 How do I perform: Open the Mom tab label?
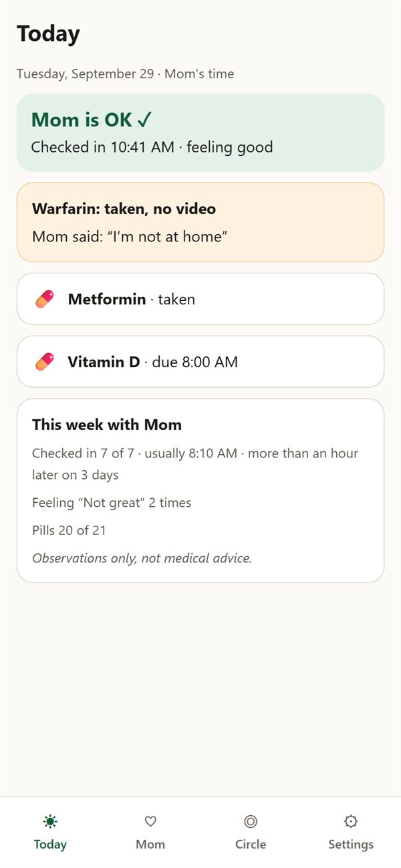point(150,844)
